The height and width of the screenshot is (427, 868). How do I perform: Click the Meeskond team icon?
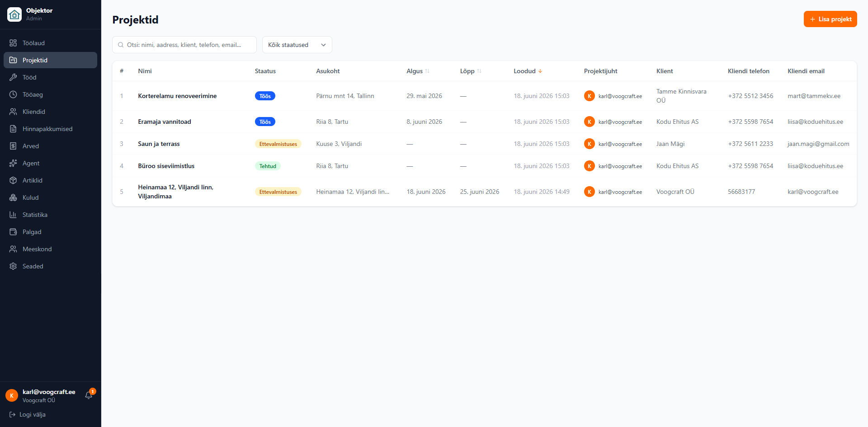pyautogui.click(x=13, y=249)
